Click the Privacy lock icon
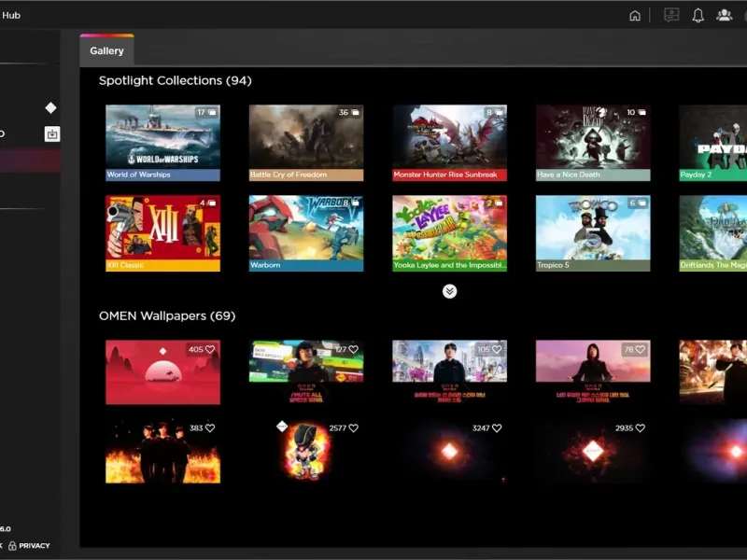 pyautogui.click(x=12, y=546)
